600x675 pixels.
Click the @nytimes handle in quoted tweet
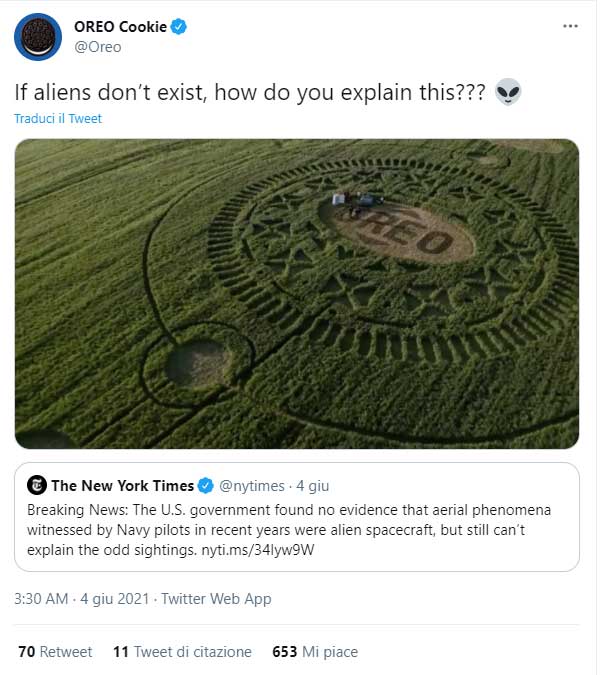pos(251,486)
